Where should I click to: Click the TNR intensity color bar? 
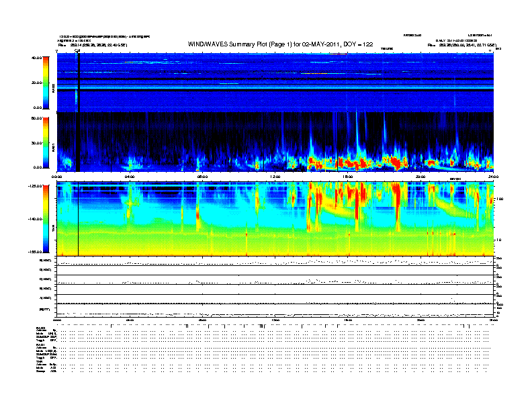point(46,219)
